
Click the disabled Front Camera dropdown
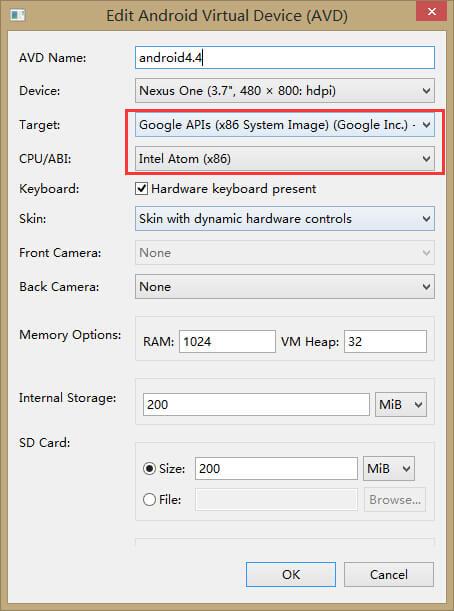pos(285,253)
